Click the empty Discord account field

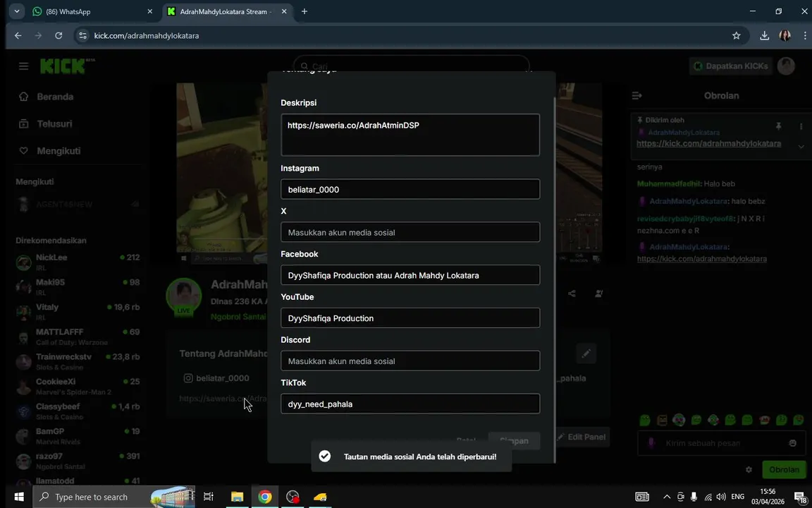[410, 361]
